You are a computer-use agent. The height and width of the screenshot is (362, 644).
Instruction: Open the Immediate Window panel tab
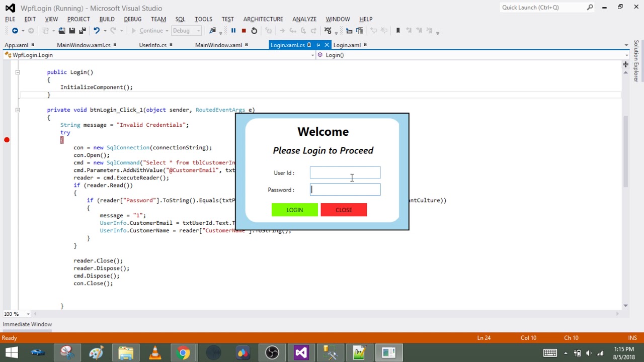(x=27, y=324)
